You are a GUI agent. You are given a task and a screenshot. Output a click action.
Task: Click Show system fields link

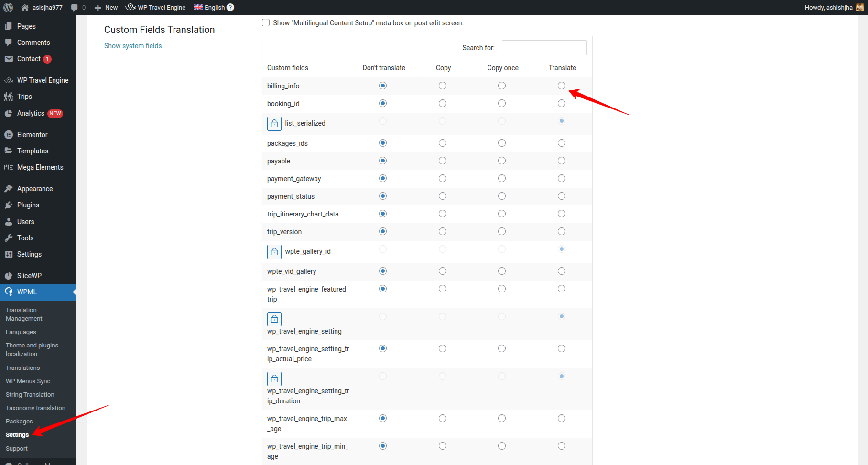pos(133,46)
